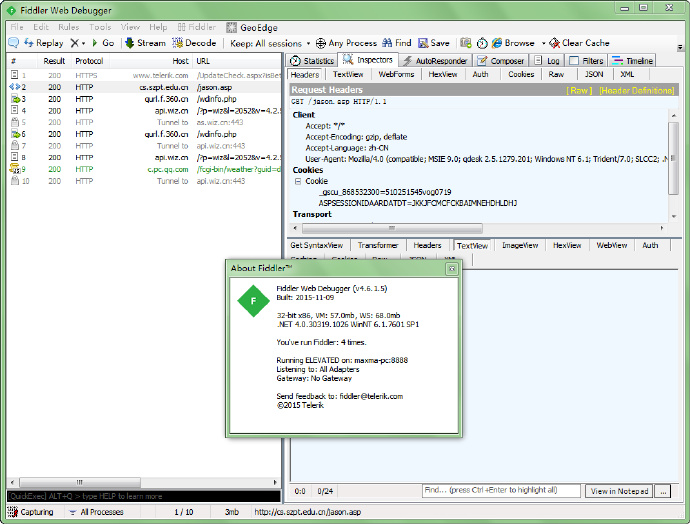
Task: Select session 1 www.telerik.com row
Action: (x=144, y=75)
